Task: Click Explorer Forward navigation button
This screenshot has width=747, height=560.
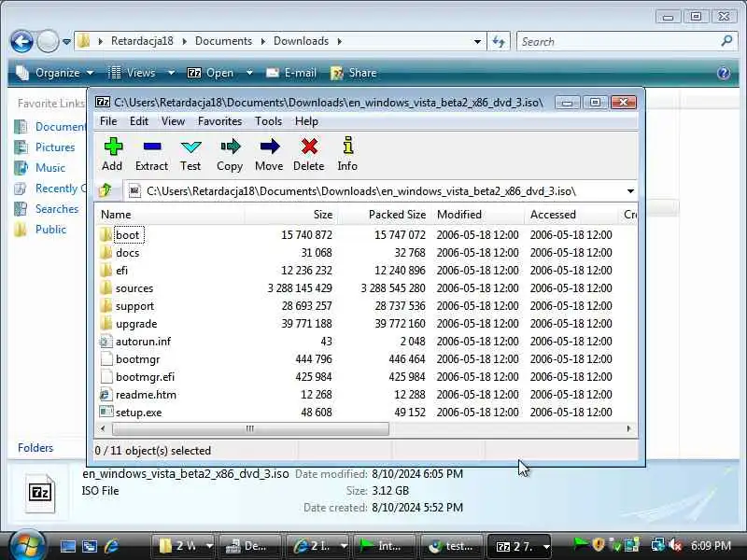Action: pyautogui.click(x=48, y=41)
